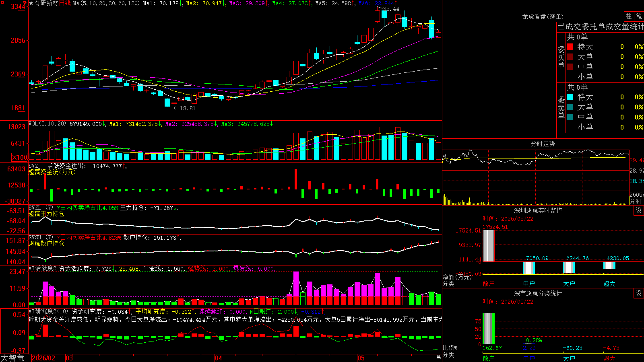This screenshot has height=362, width=644.
Task: Click the 深圳超赢实时监控 panel title
Action: point(538,210)
